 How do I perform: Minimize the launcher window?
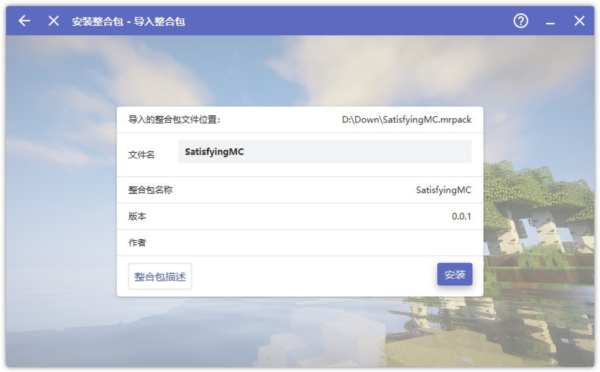550,23
